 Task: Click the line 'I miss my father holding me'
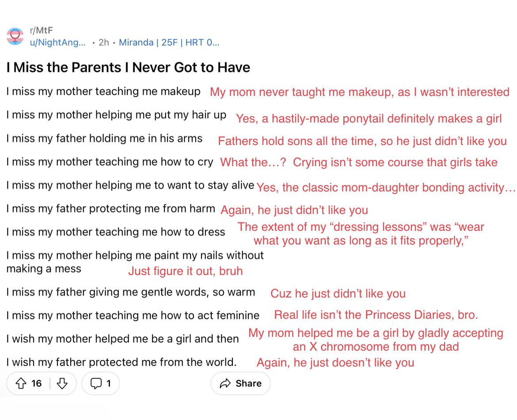click(x=104, y=138)
